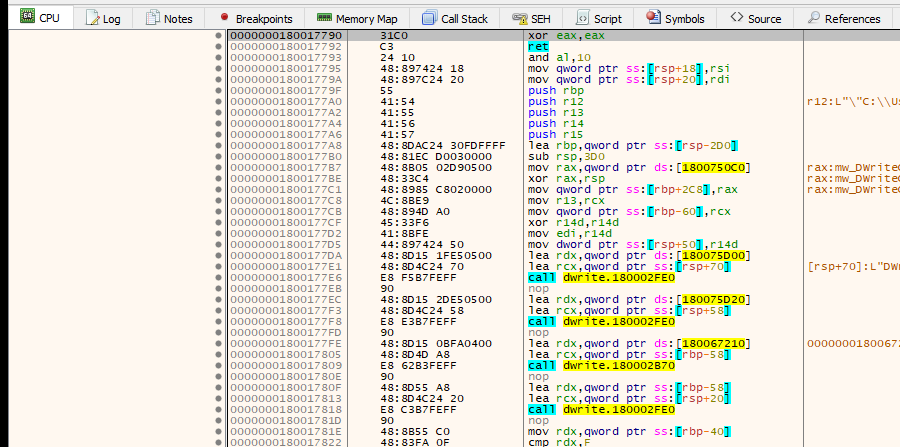This screenshot has width=900, height=447.
Task: Click call dwrite.180002FE0 at address 00000001800177E6
Action: click(x=602, y=278)
